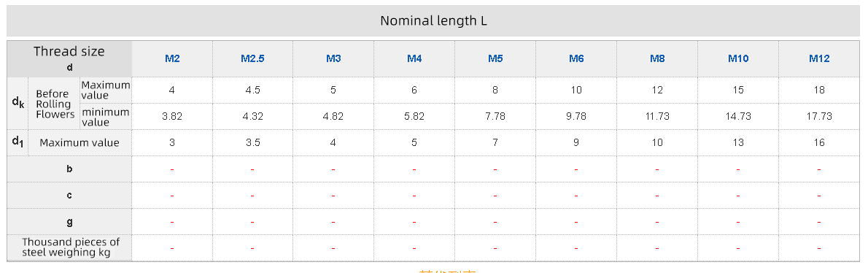Select the M3 column header link
The height and width of the screenshot is (273, 868).
[333, 58]
